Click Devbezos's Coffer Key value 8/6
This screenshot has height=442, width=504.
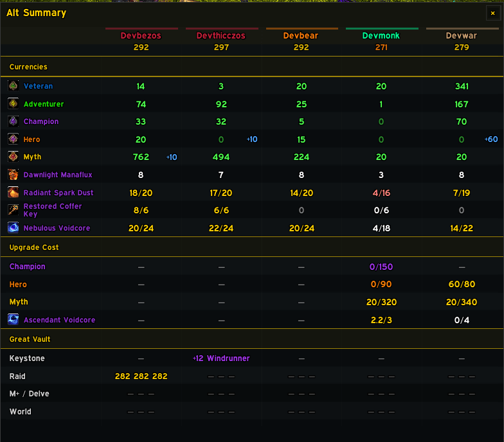(x=141, y=210)
